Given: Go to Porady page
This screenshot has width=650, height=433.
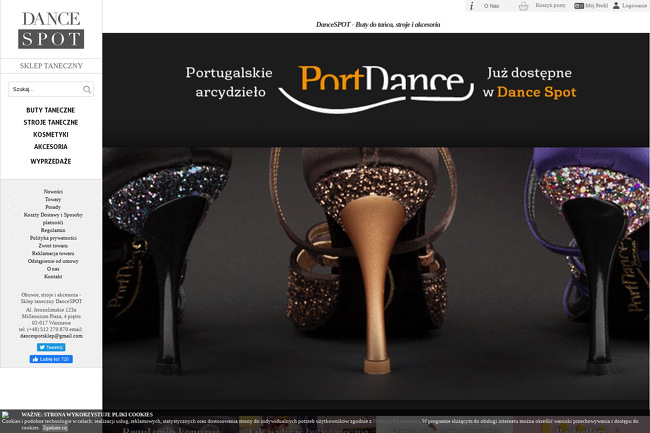Looking at the screenshot, I should point(53,207).
